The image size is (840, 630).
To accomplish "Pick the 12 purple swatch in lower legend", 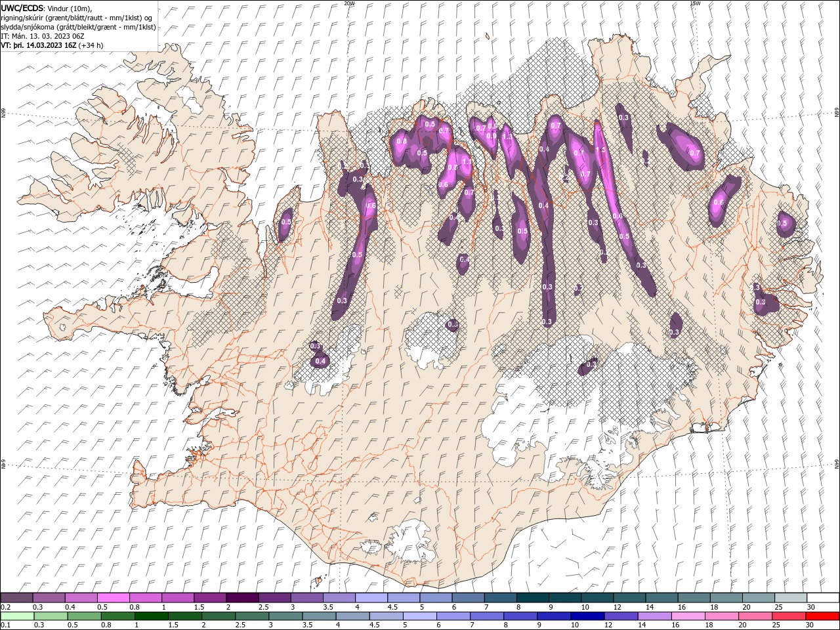I will point(621,616).
